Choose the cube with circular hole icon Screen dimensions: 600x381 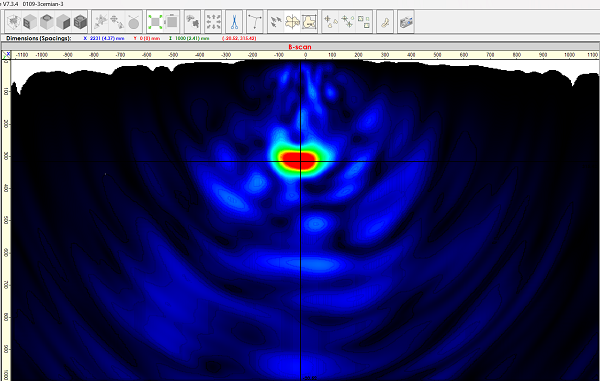click(47, 22)
